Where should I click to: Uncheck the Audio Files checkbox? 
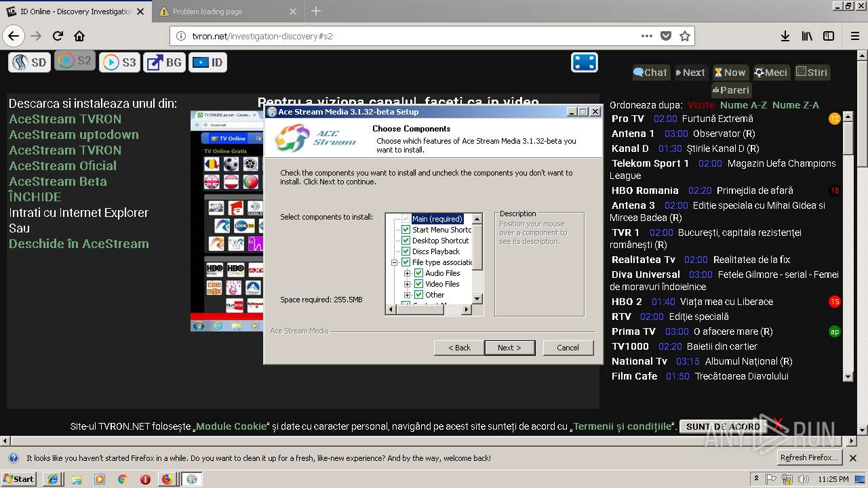click(419, 273)
